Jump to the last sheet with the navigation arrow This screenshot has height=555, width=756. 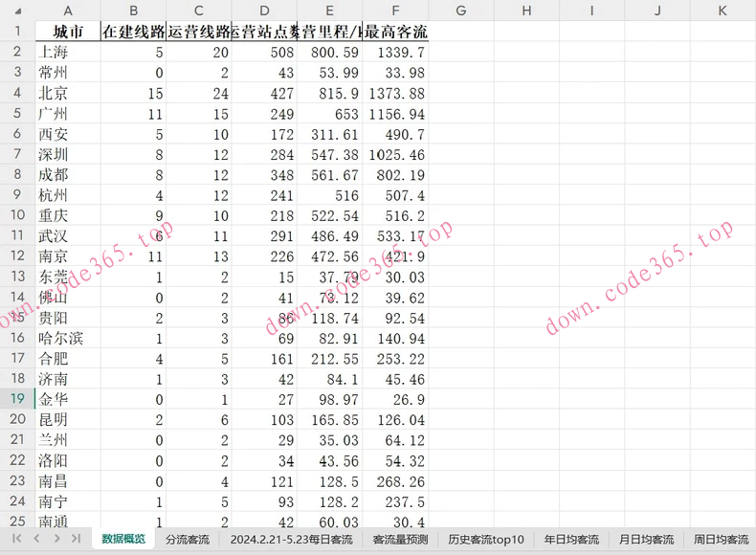(x=77, y=538)
